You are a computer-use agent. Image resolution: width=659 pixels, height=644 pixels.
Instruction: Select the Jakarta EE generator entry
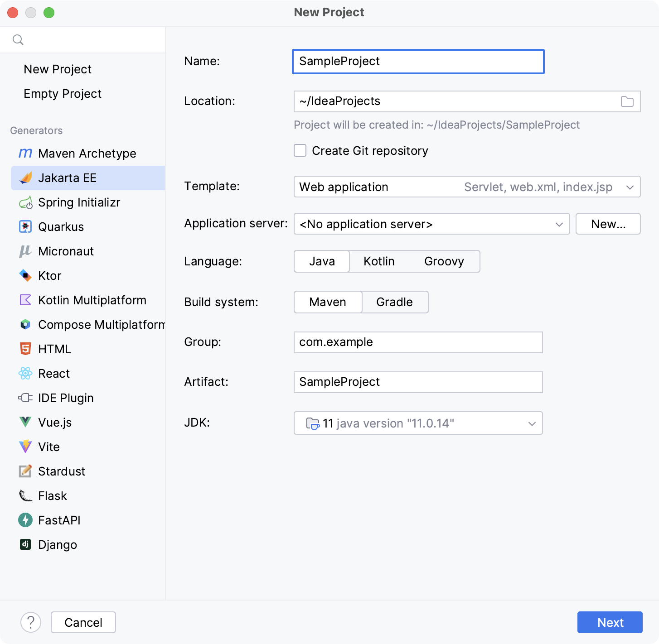point(88,178)
